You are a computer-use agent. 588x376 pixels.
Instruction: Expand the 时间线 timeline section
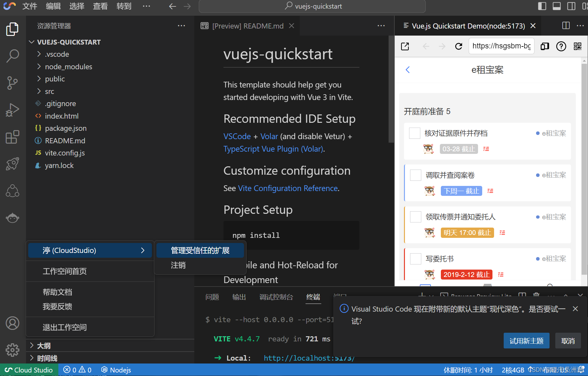coord(32,358)
